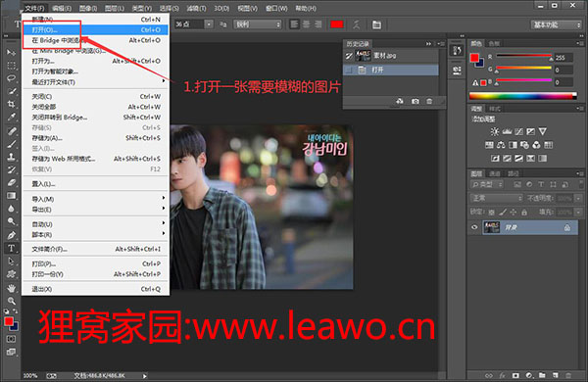This screenshot has width=588, height=382.
Task: Open the font size 36 点 dropdown
Action: [x=209, y=24]
